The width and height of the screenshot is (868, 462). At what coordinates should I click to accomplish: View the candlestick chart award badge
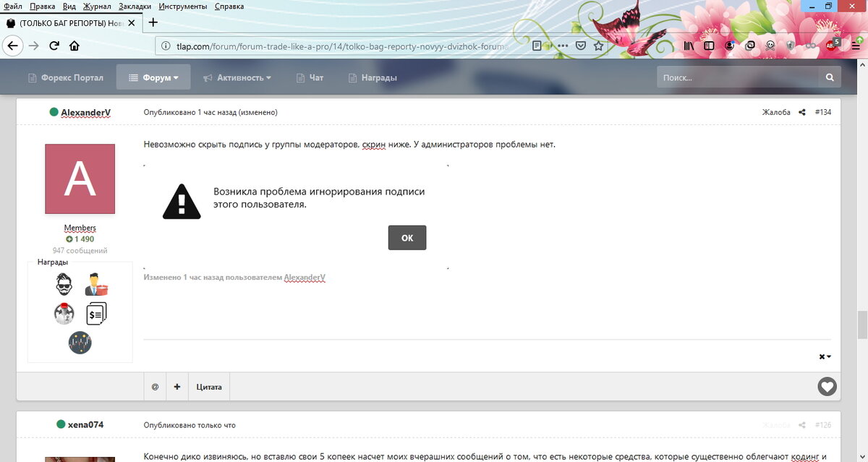(x=80, y=343)
